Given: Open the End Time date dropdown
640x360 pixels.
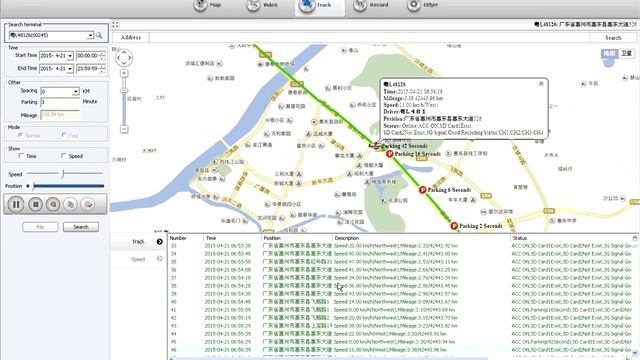Looking at the screenshot, I should 70,69.
